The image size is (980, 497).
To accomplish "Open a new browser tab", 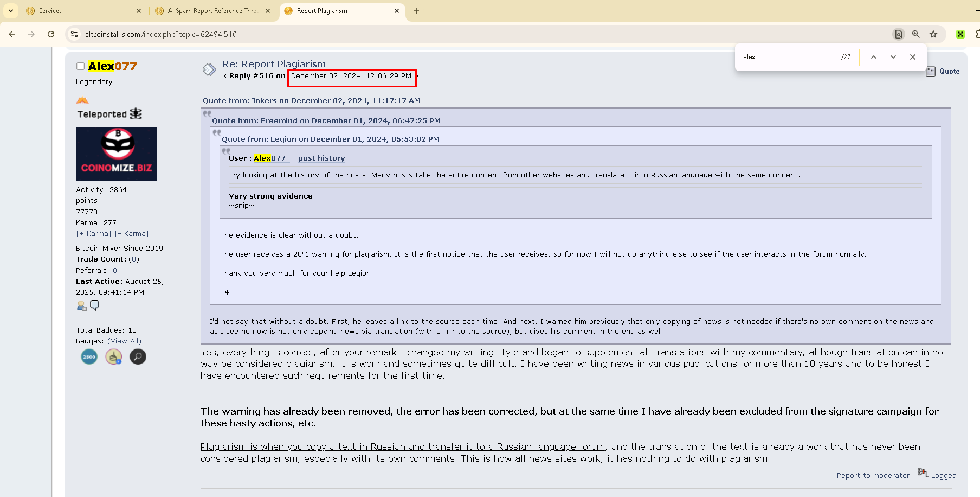I will click(x=416, y=11).
